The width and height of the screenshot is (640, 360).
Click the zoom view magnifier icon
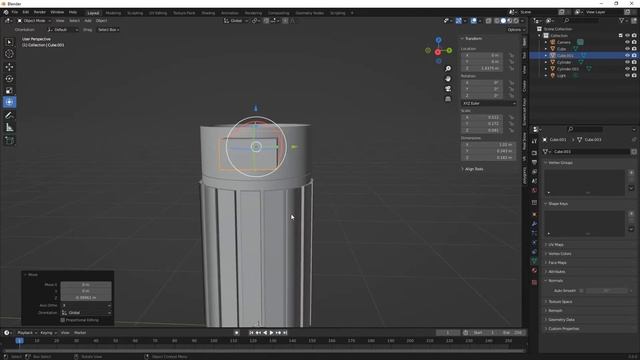tap(448, 69)
